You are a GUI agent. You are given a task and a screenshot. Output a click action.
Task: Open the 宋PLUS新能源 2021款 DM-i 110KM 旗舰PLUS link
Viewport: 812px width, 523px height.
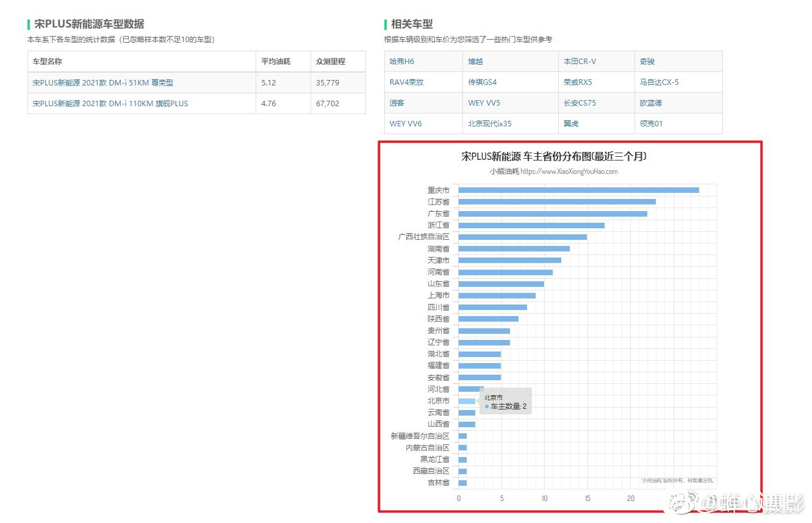coord(110,103)
